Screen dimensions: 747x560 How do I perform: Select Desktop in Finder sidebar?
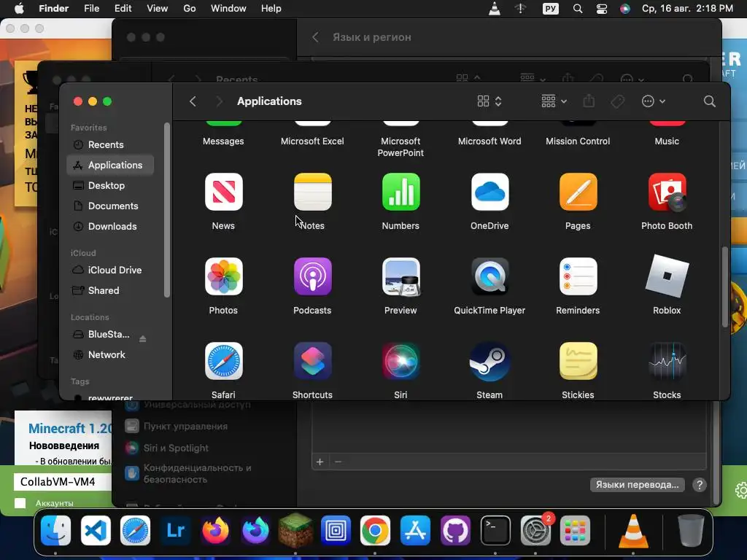[x=111, y=186]
